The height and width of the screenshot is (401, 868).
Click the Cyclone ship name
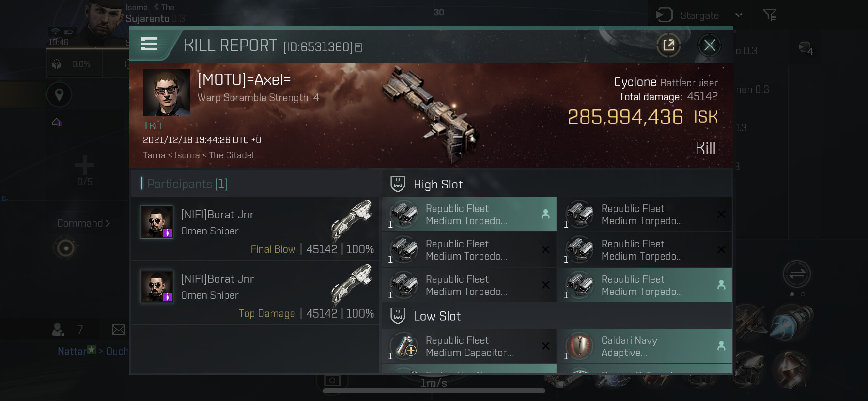pyautogui.click(x=635, y=82)
